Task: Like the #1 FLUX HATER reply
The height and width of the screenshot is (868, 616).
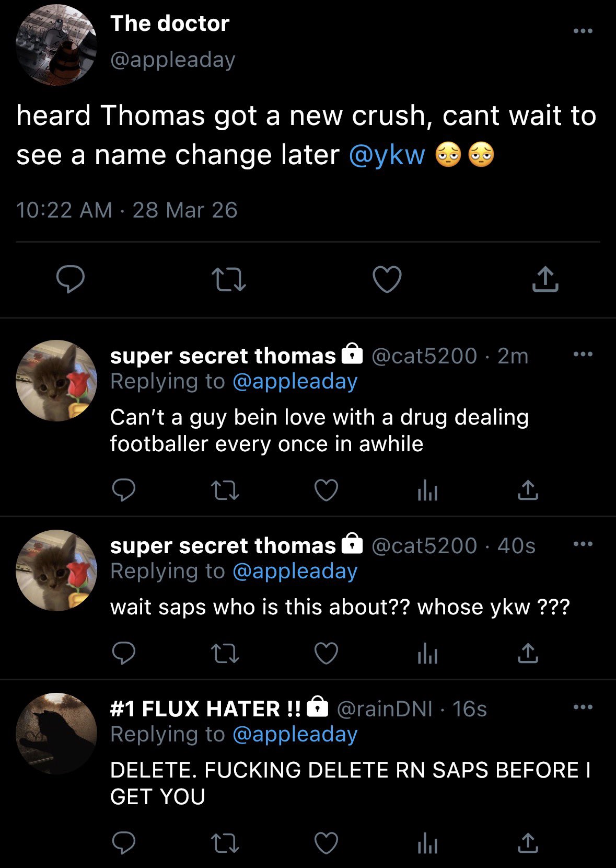Action: pyautogui.click(x=326, y=843)
